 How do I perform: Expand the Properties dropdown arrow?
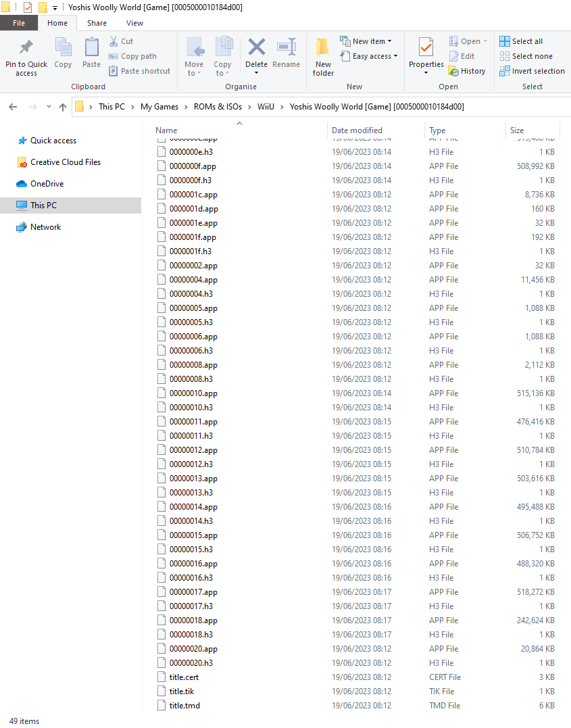coord(426,74)
